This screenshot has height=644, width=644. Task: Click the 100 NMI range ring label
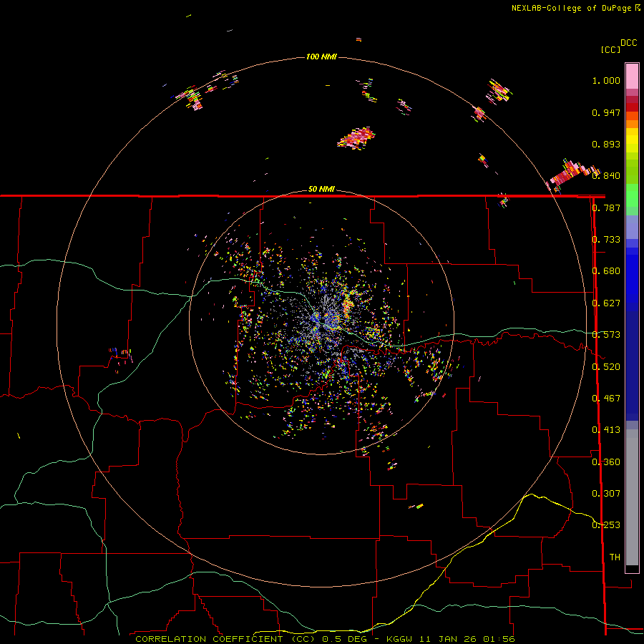pos(321,57)
